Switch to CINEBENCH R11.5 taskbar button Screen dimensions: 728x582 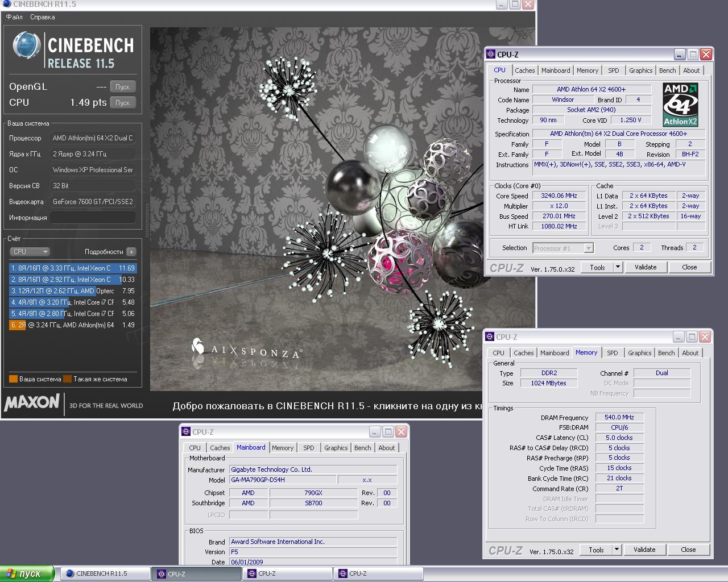pyautogui.click(x=105, y=573)
